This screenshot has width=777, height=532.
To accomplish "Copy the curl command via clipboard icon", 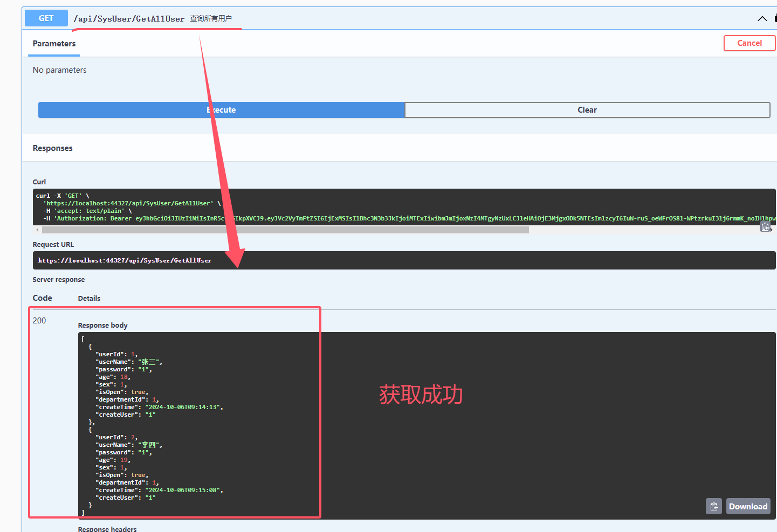I will tap(765, 227).
